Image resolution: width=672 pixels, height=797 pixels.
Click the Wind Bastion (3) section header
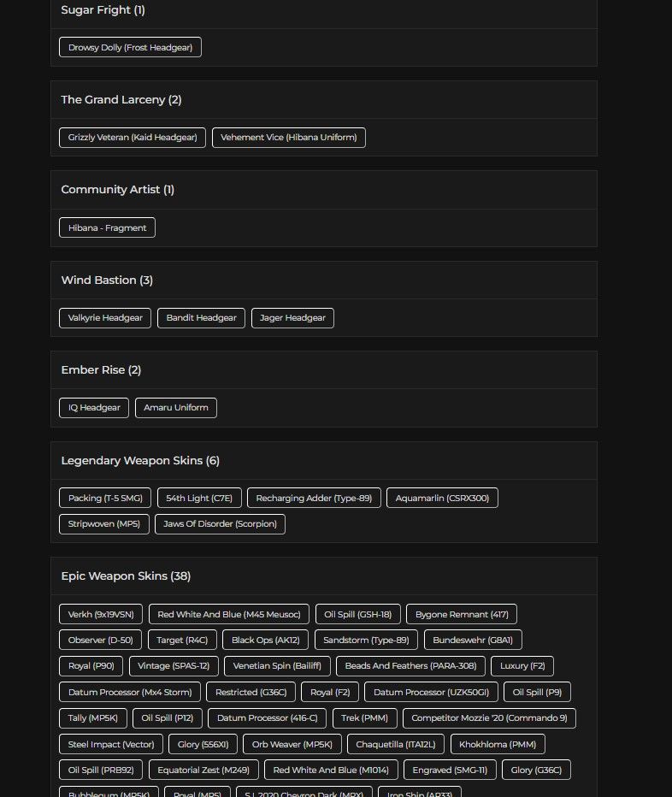point(107,280)
